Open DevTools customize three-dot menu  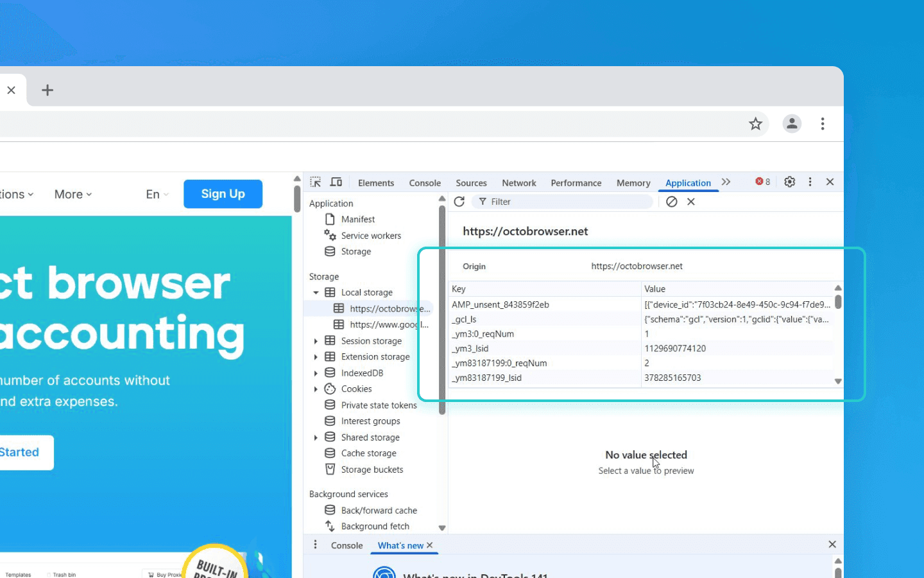click(x=810, y=182)
